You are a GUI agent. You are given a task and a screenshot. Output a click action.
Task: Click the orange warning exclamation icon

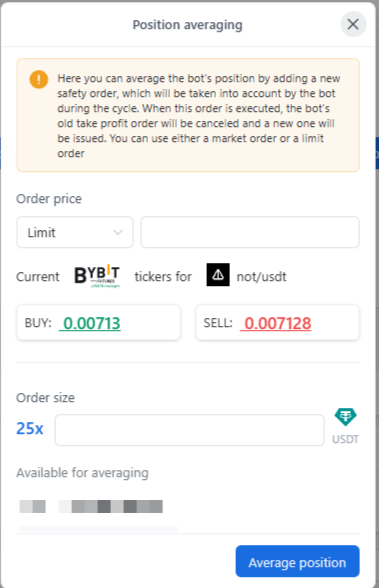click(x=39, y=79)
